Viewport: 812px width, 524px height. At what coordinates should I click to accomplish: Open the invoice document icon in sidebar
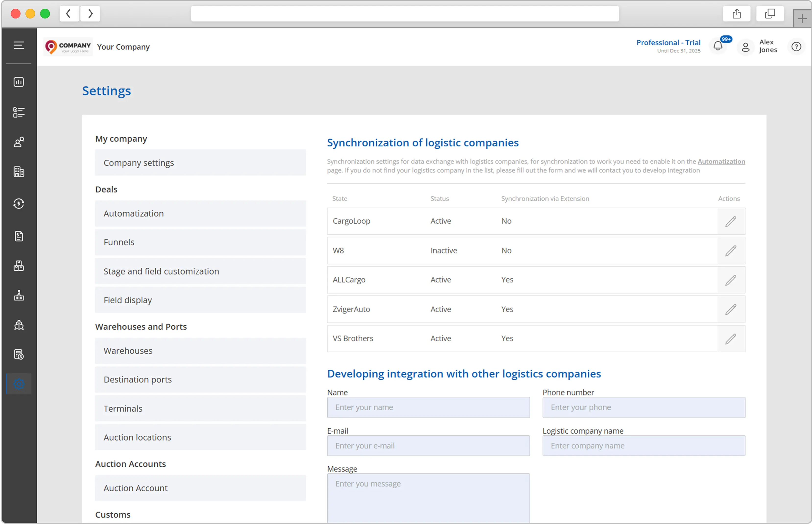click(x=19, y=236)
